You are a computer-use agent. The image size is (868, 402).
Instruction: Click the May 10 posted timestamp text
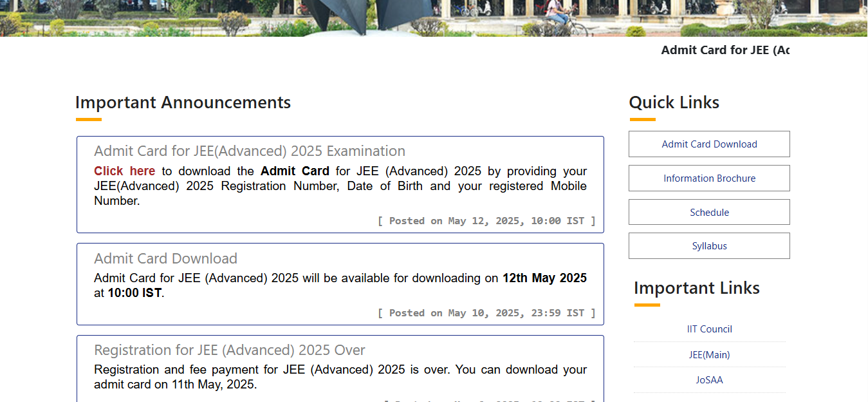click(487, 312)
